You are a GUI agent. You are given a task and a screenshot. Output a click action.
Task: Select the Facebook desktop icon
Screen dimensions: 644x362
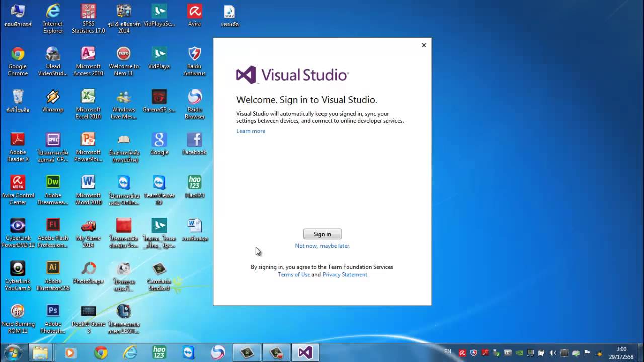[194, 144]
